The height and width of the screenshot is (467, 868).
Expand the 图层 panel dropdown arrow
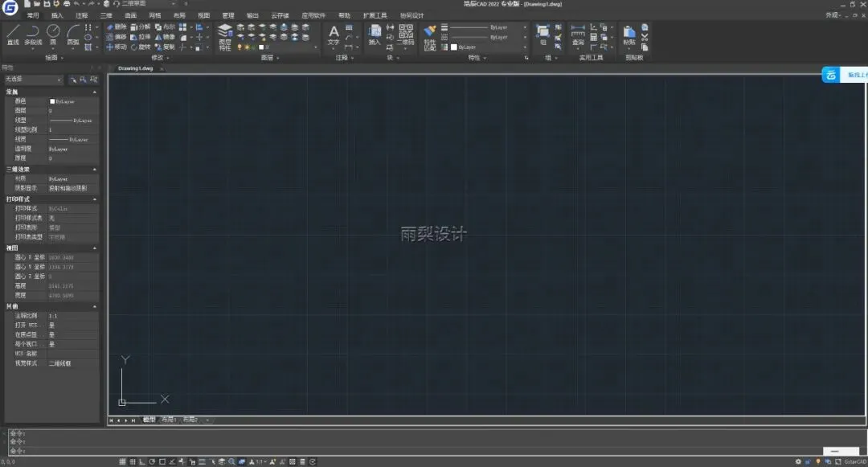pos(278,58)
